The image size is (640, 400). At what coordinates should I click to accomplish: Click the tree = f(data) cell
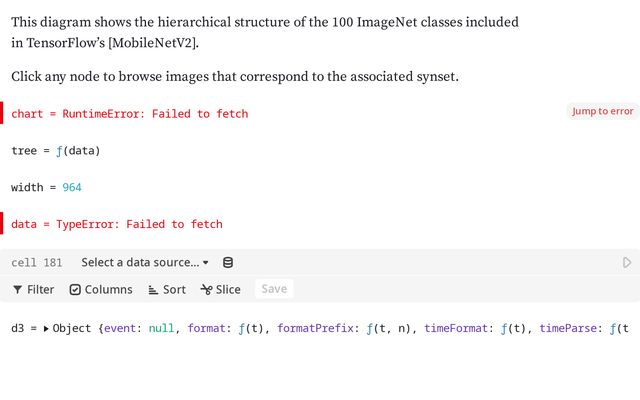tap(56, 151)
